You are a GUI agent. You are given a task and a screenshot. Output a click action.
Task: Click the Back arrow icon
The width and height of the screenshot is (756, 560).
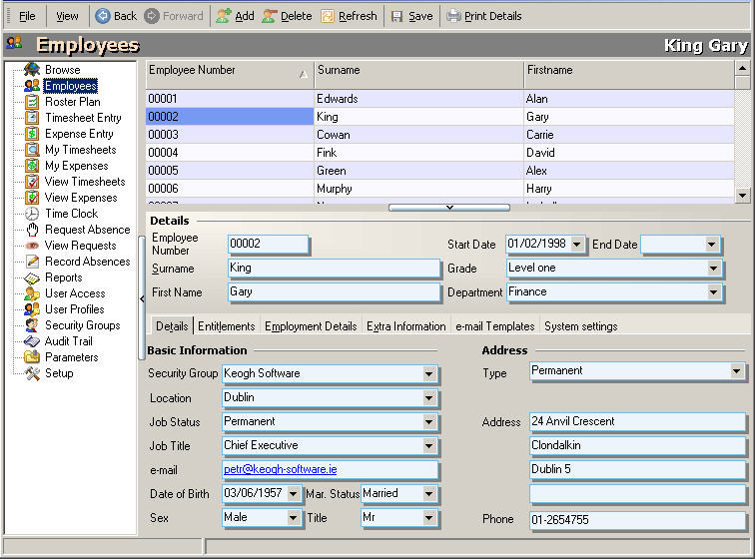[102, 16]
